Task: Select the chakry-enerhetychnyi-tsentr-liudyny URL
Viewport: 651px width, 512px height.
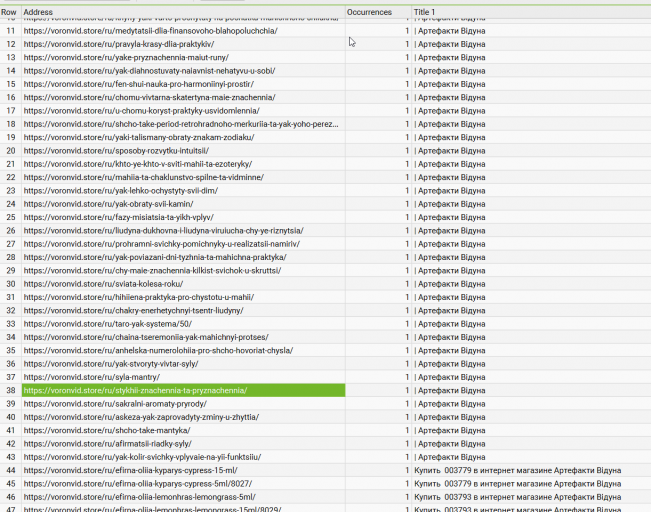Action: 133,310
